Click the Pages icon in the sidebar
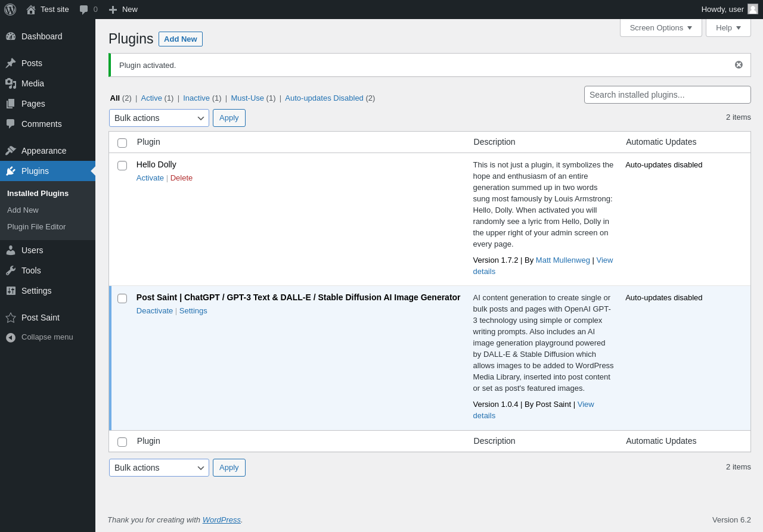763x532 pixels. click(x=11, y=104)
